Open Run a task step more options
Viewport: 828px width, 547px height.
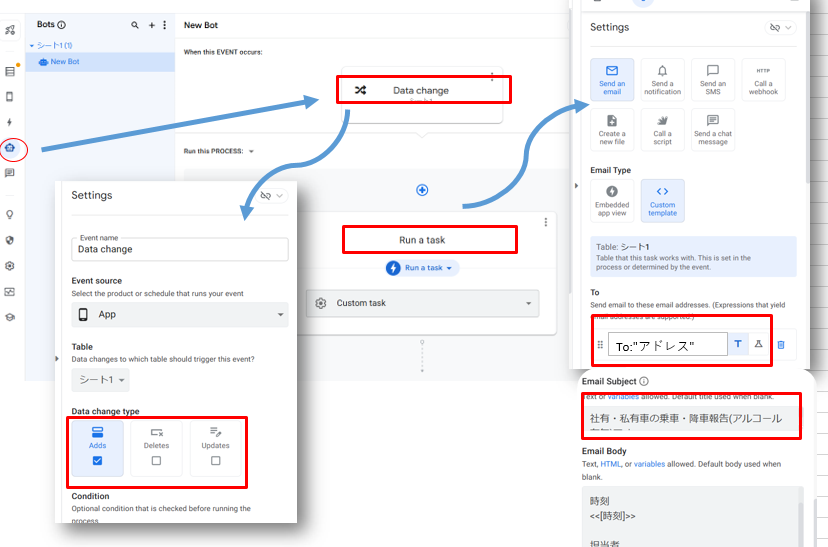[546, 222]
